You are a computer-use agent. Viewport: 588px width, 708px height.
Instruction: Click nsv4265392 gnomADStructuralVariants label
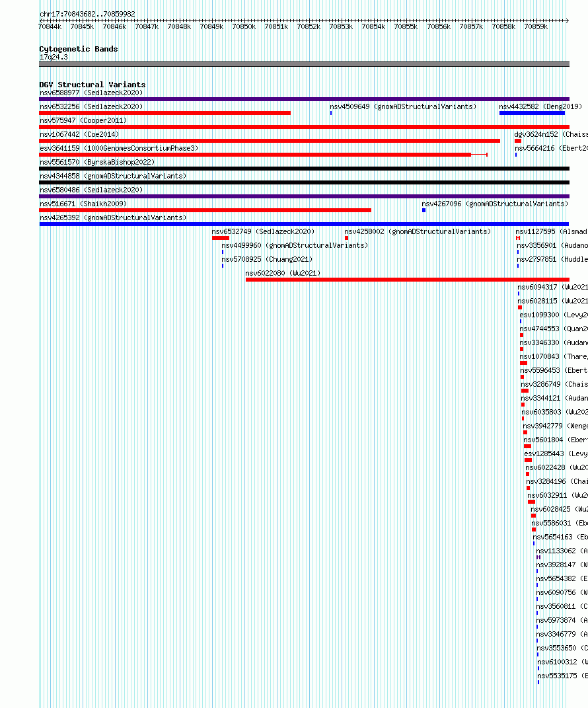tap(113, 217)
